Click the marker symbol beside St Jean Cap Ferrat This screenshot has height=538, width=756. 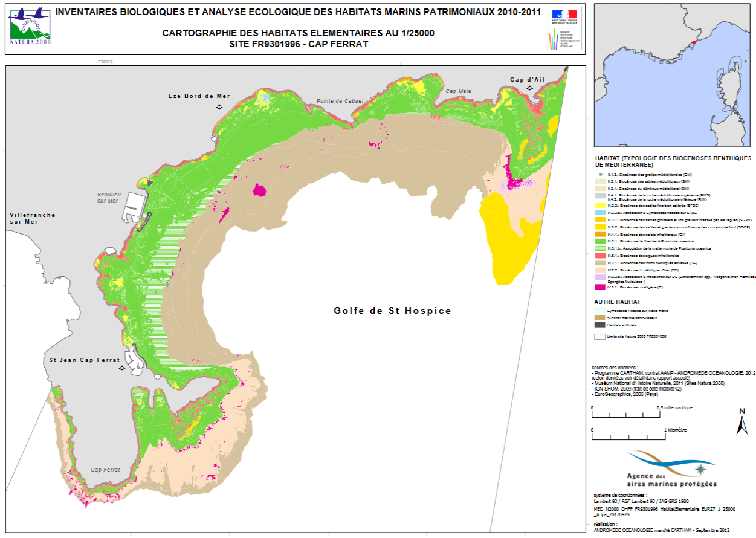pyautogui.click(x=122, y=368)
